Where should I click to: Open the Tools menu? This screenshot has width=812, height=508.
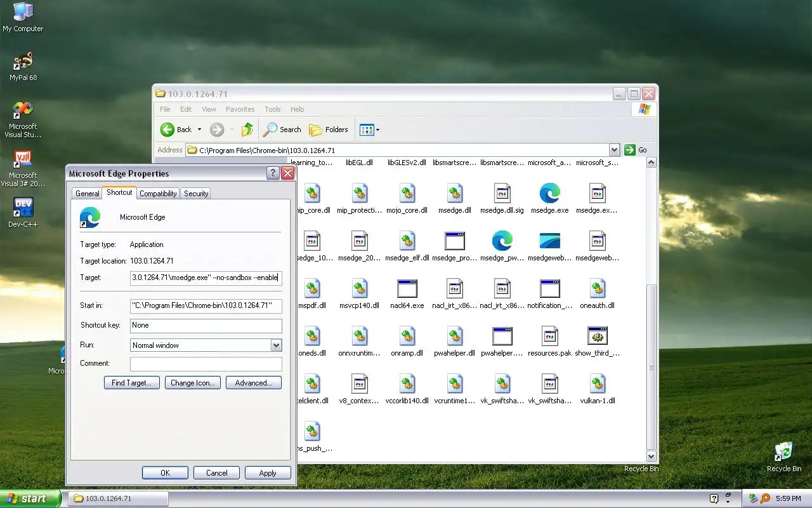(273, 109)
